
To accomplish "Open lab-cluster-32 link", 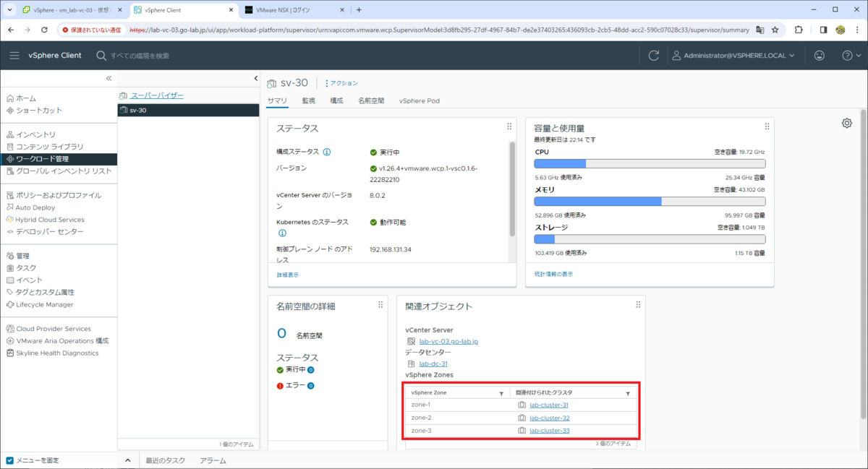I will [x=549, y=418].
